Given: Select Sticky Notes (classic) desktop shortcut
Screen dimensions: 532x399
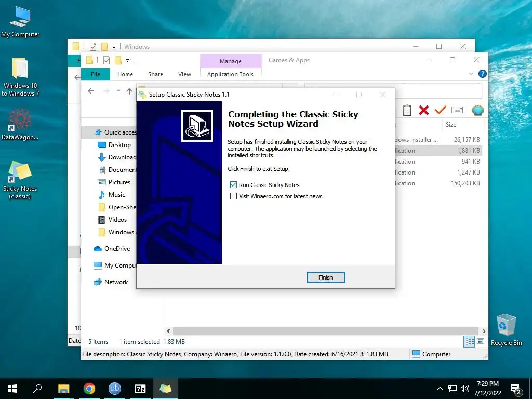Looking at the screenshot, I should (x=20, y=180).
